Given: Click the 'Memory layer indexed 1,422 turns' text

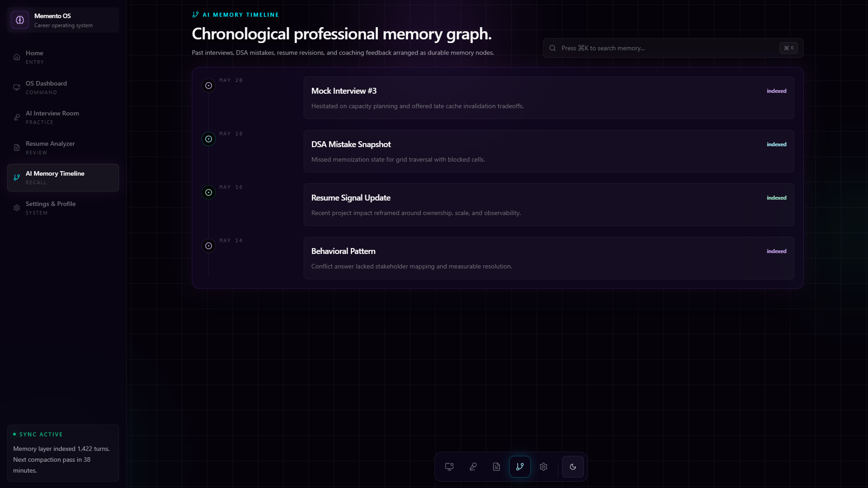Looking at the screenshot, I should pyautogui.click(x=61, y=449).
